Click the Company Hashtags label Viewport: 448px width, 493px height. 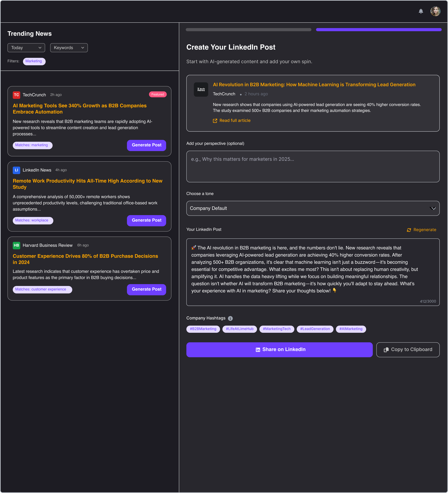click(x=206, y=318)
